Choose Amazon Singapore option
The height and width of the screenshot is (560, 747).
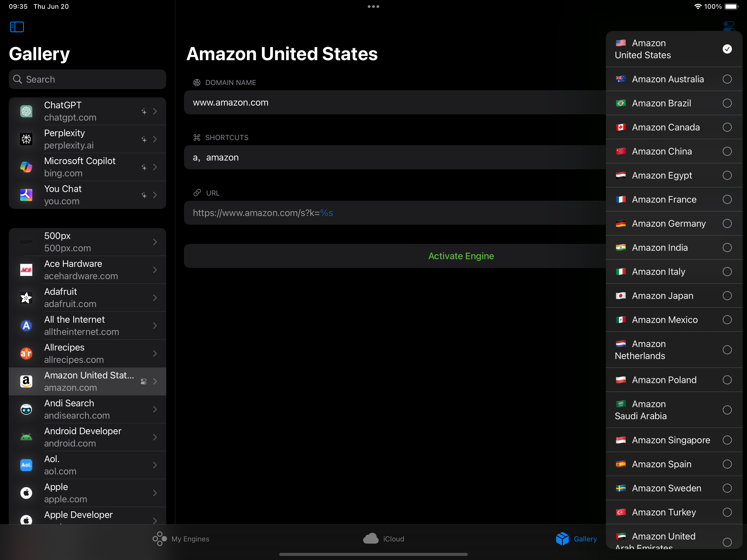pos(674,440)
